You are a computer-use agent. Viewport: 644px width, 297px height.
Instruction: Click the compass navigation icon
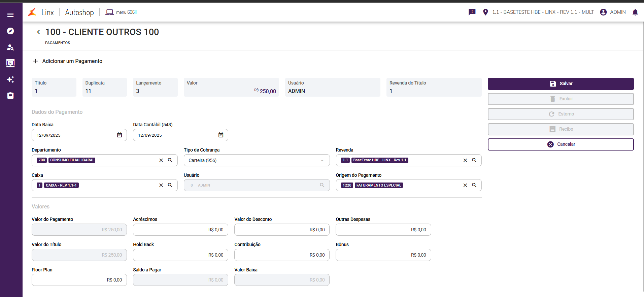pyautogui.click(x=10, y=31)
